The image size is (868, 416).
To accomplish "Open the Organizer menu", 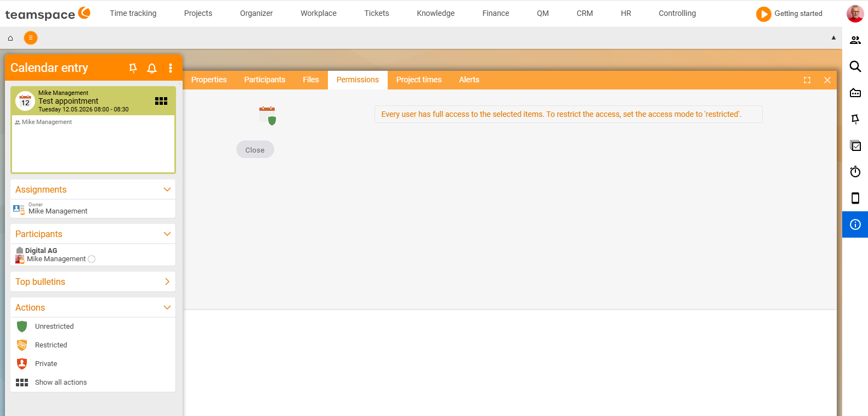I will [x=256, y=13].
